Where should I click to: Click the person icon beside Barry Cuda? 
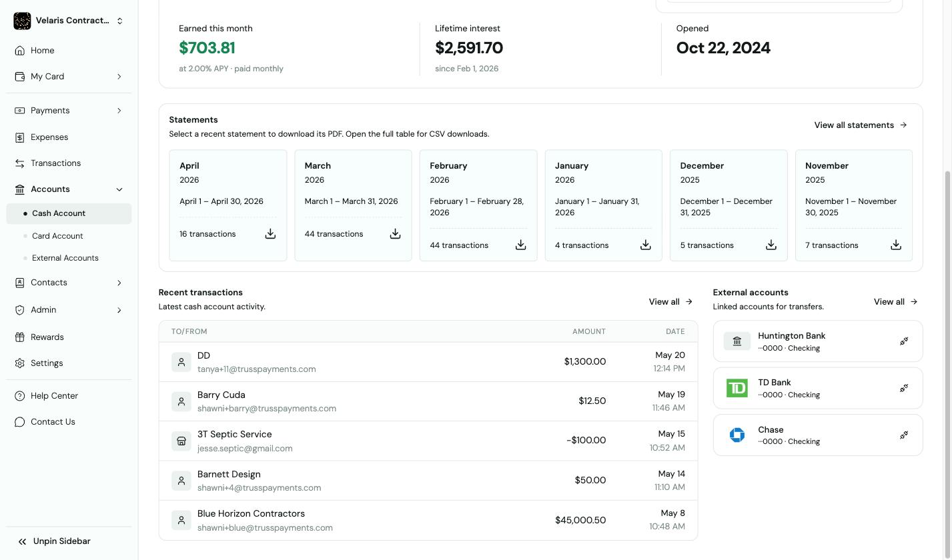point(181,401)
